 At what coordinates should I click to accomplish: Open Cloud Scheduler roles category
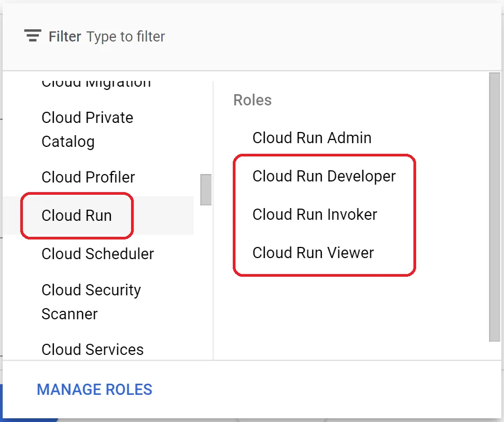[x=97, y=254]
